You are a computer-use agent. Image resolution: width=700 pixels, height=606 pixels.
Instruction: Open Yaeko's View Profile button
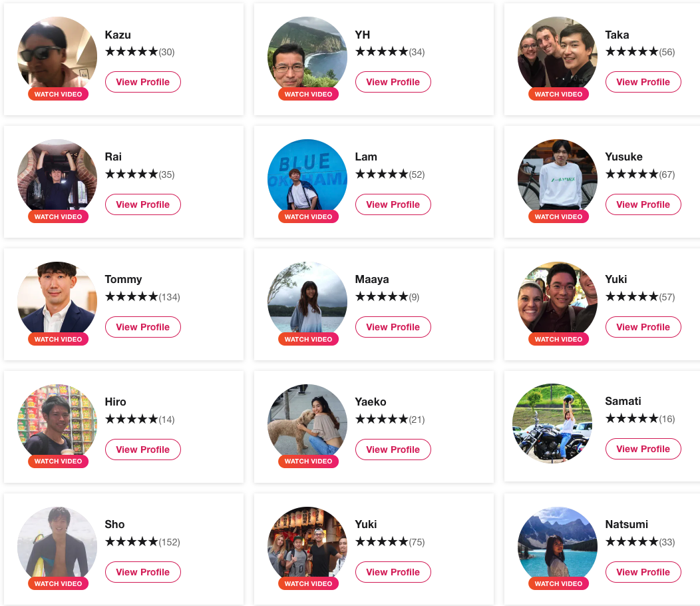coord(393,449)
